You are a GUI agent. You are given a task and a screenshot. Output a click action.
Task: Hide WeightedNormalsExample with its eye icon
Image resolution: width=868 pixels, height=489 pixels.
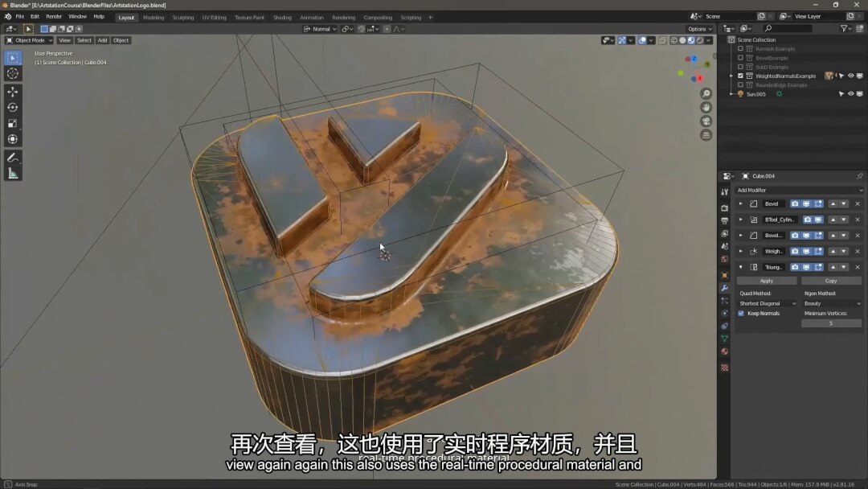pyautogui.click(x=851, y=76)
